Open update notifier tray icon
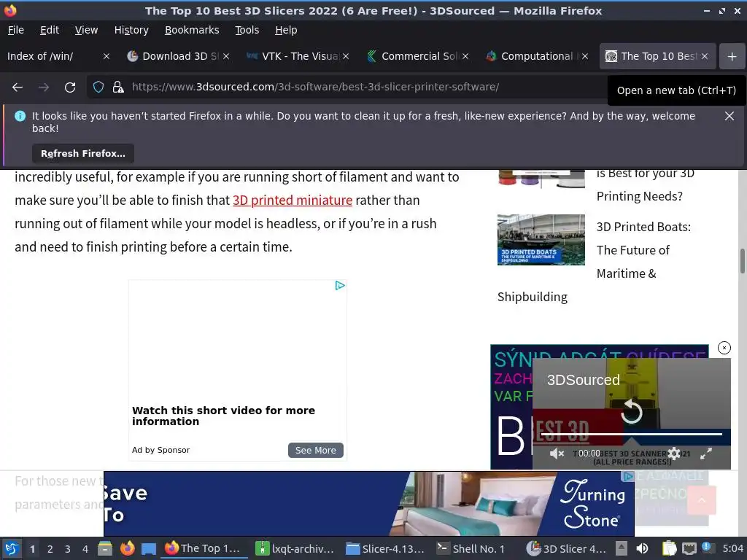 [x=707, y=548]
